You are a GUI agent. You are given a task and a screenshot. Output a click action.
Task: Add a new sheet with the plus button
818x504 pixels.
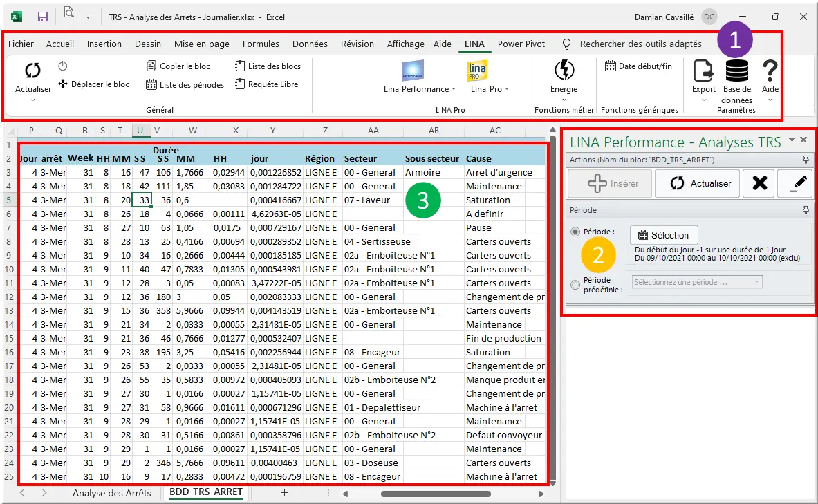pos(284,492)
